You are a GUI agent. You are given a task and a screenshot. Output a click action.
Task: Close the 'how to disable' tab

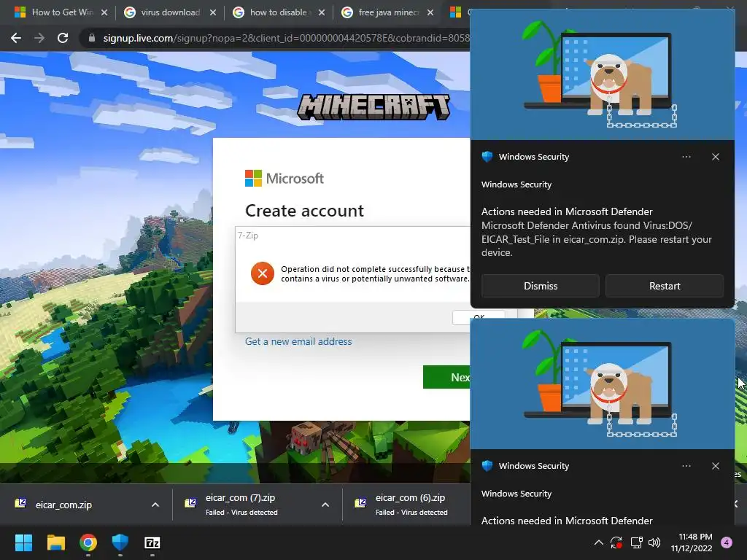coord(322,12)
